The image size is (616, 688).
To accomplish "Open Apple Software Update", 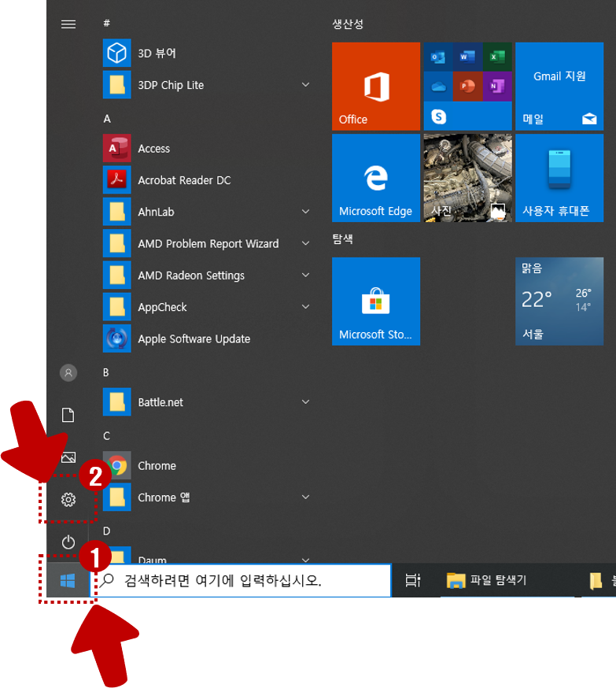I will pyautogui.click(x=206, y=338).
